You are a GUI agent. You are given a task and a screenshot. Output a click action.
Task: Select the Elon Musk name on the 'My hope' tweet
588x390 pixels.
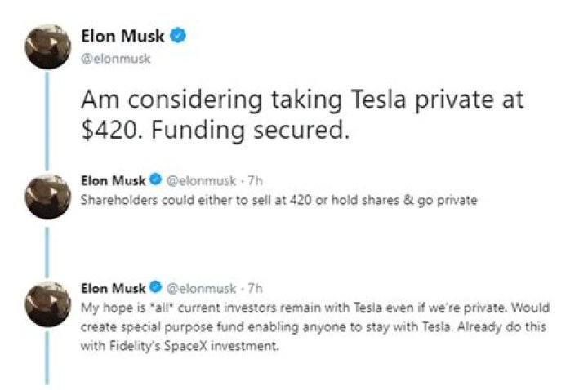click(x=113, y=288)
